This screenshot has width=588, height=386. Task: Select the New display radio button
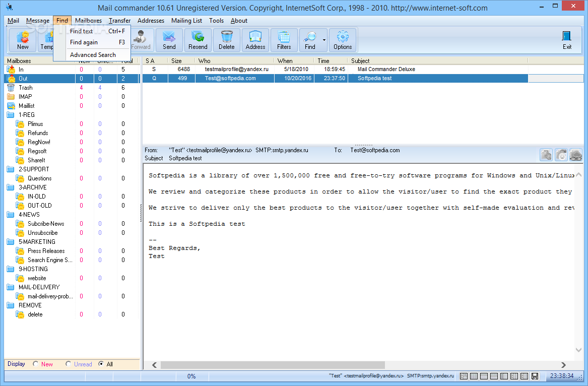35,364
